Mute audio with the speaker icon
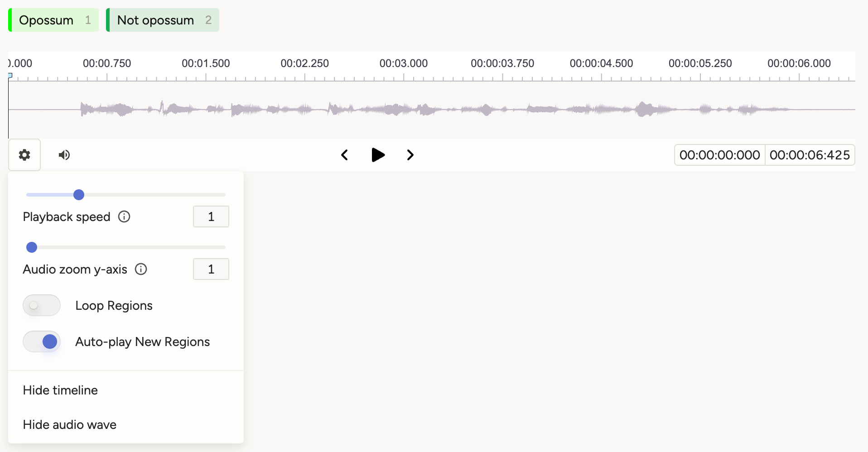Image resolution: width=868 pixels, height=452 pixels. coord(63,154)
